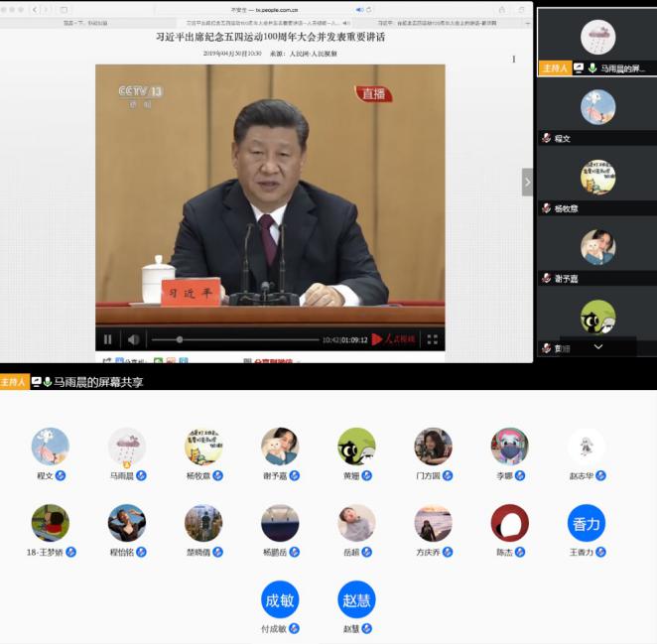This screenshot has width=657, height=644.
Task: Toggle 赵慧's microphone status icon
Action: 367,628
